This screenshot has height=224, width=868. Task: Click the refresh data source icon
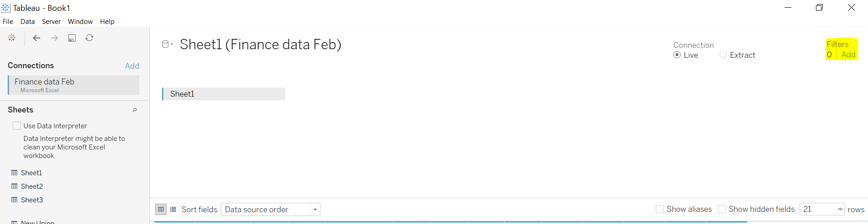click(90, 38)
